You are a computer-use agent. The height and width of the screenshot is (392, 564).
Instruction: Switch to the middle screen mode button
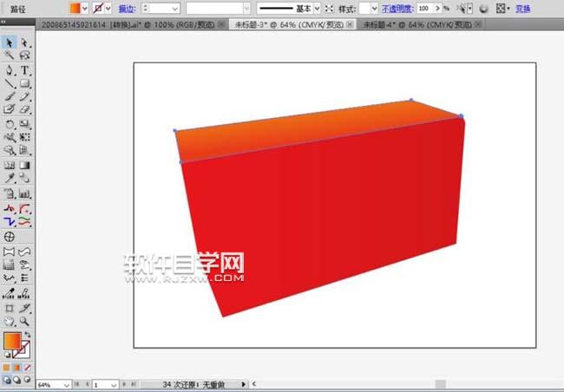pos(16,379)
